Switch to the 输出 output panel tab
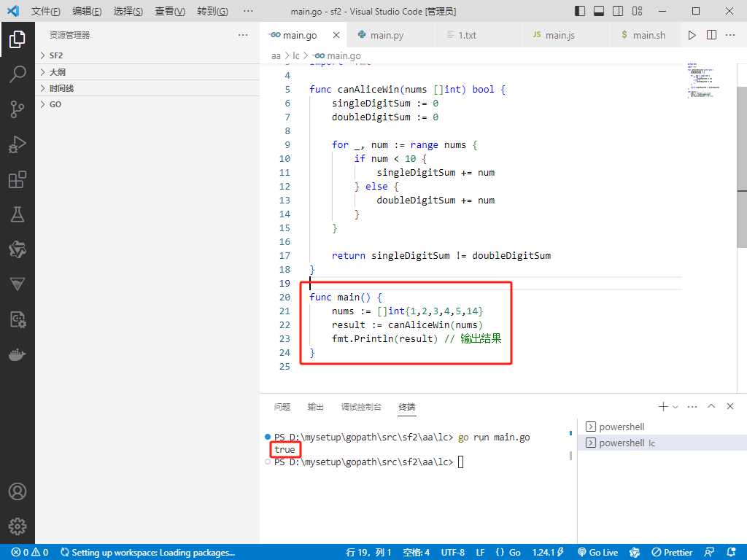 point(315,407)
